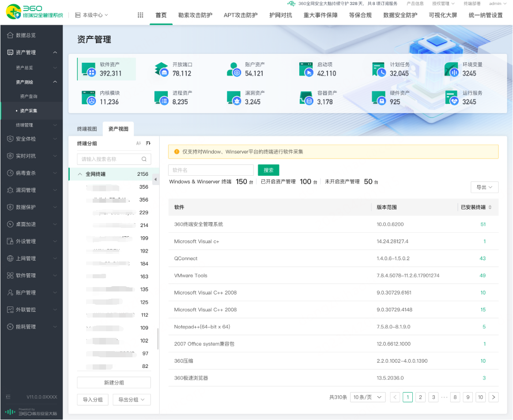513x420 pixels.
Task: Open the APT攻击防护 navigation tab
Action: click(x=241, y=15)
